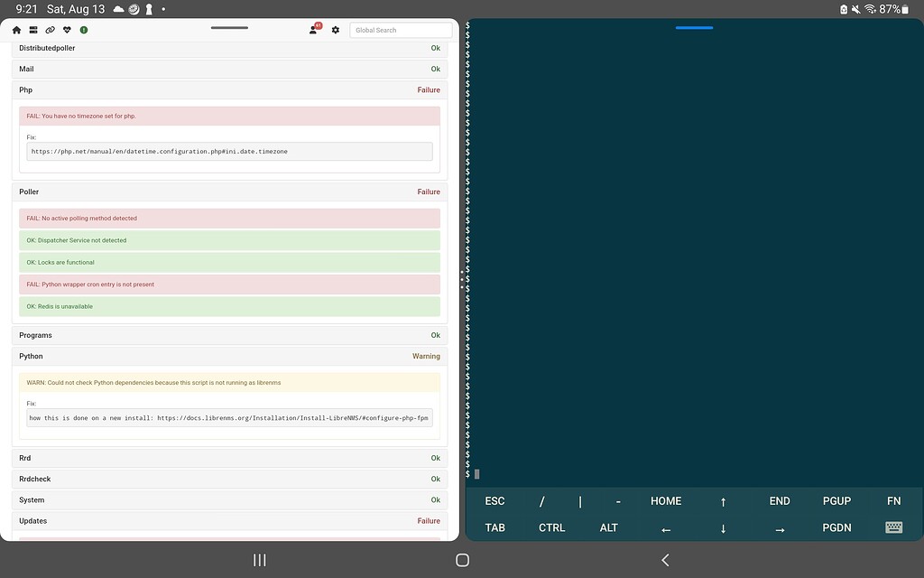The image size is (924, 578).
Task: Collapse the Php Failure section
Action: point(228,89)
